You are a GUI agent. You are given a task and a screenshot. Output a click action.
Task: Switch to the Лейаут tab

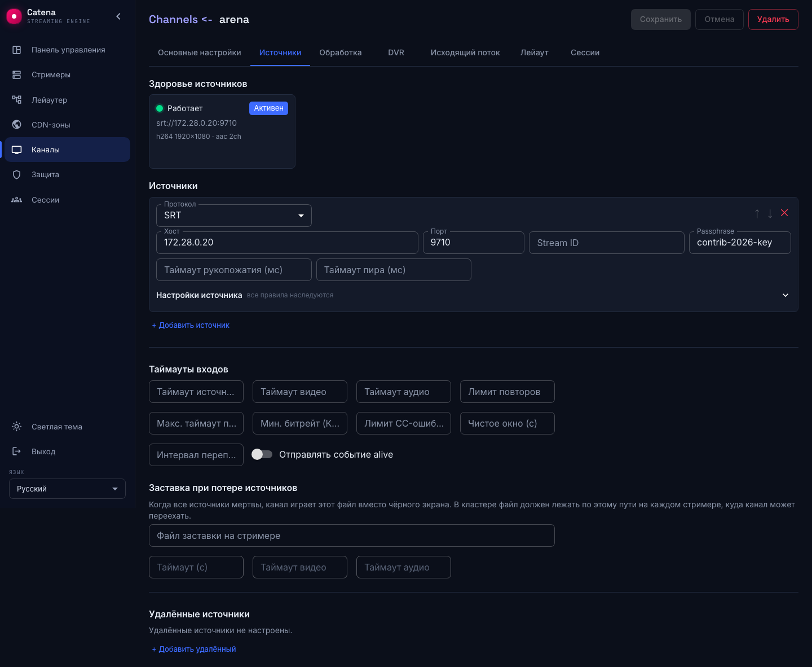[535, 52]
